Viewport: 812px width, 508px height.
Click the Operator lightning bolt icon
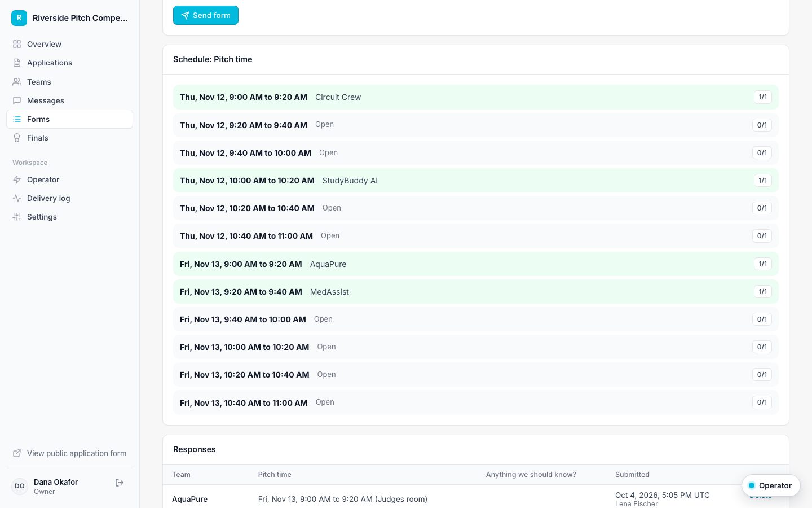17,179
